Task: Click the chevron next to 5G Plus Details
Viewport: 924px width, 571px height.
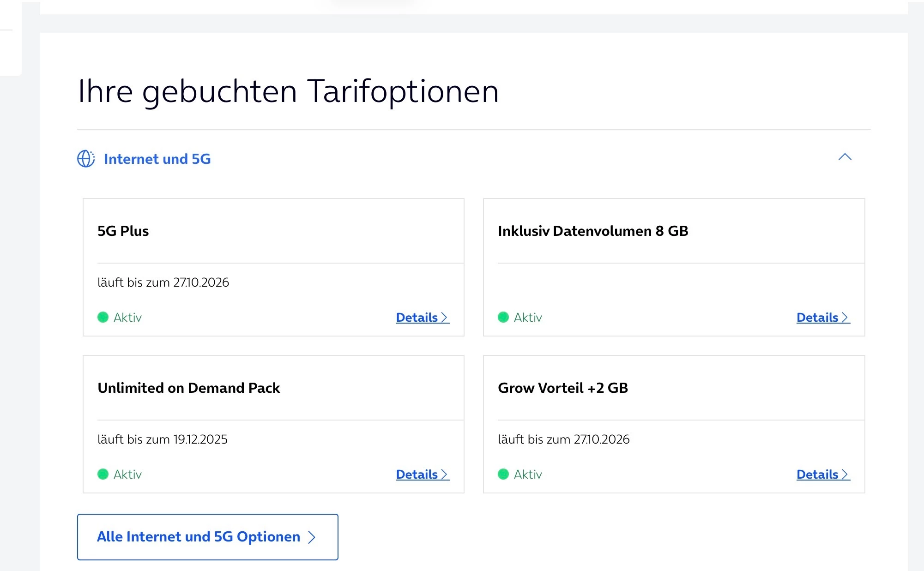Action: (x=444, y=318)
